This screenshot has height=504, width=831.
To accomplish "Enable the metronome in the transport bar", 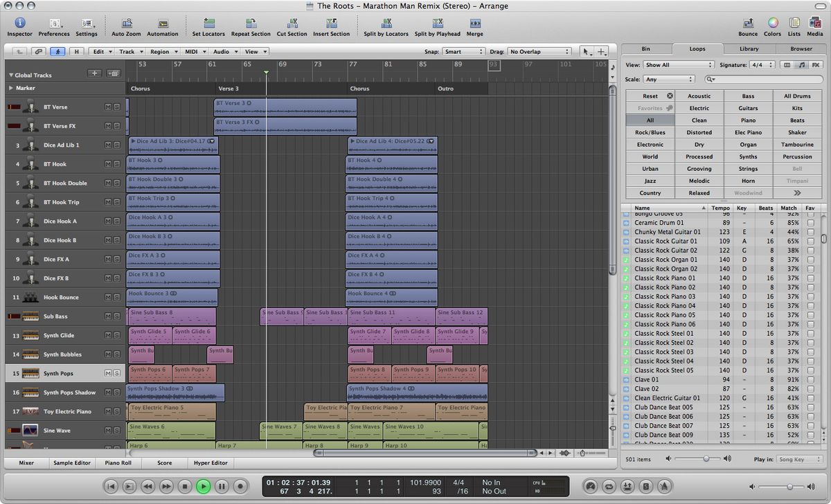I will pyautogui.click(x=664, y=486).
